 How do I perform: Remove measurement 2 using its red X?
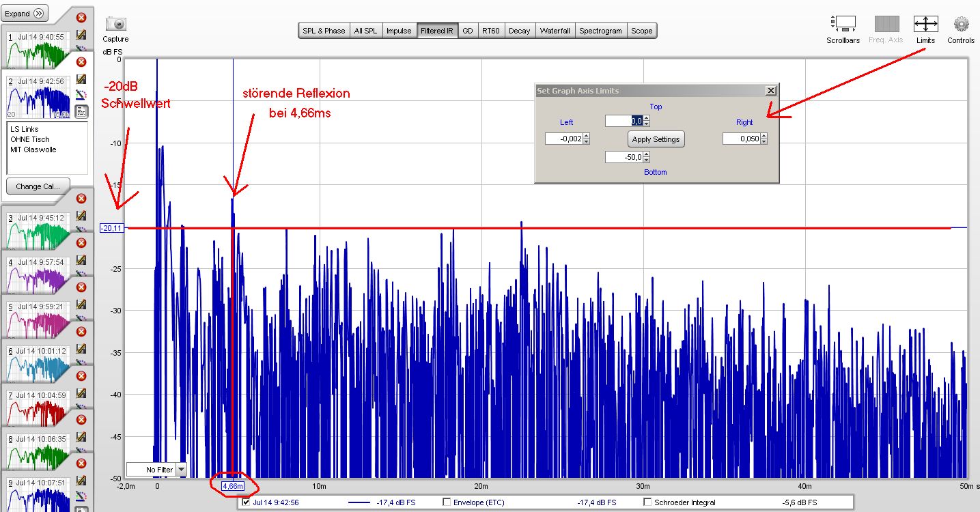click(x=81, y=62)
